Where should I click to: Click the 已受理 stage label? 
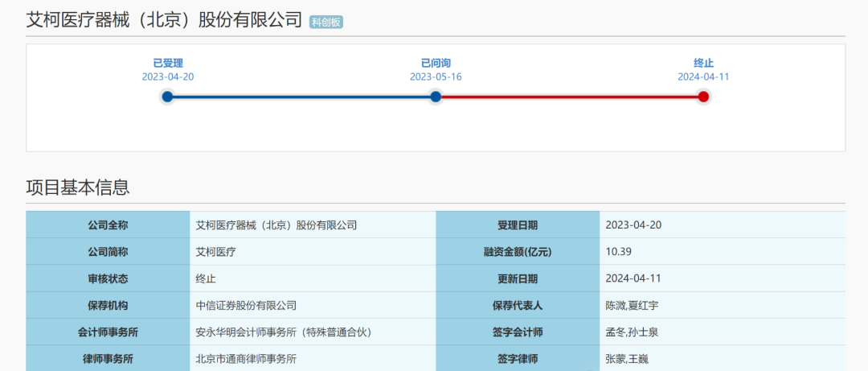pos(168,64)
